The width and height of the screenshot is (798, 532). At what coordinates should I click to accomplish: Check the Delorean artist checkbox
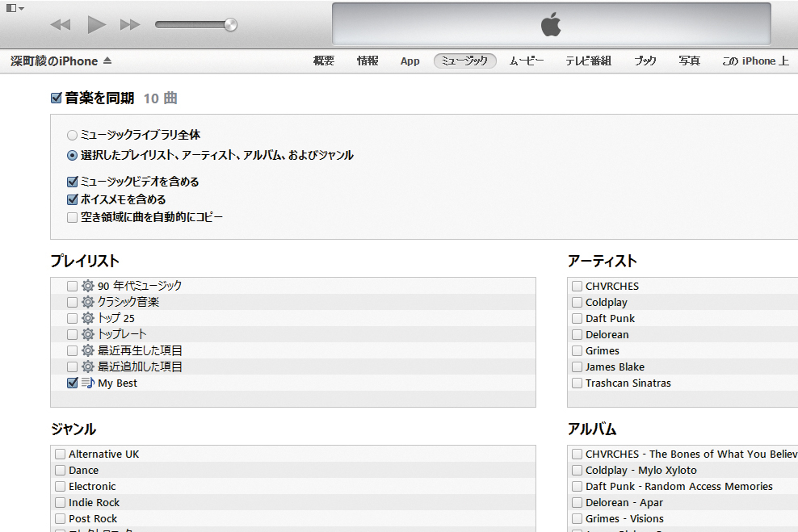click(x=577, y=335)
